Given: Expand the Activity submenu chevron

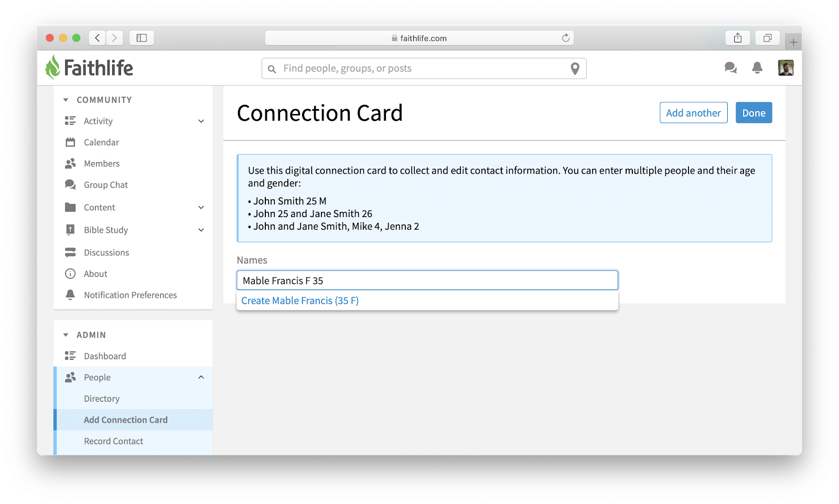Looking at the screenshot, I should click(201, 121).
